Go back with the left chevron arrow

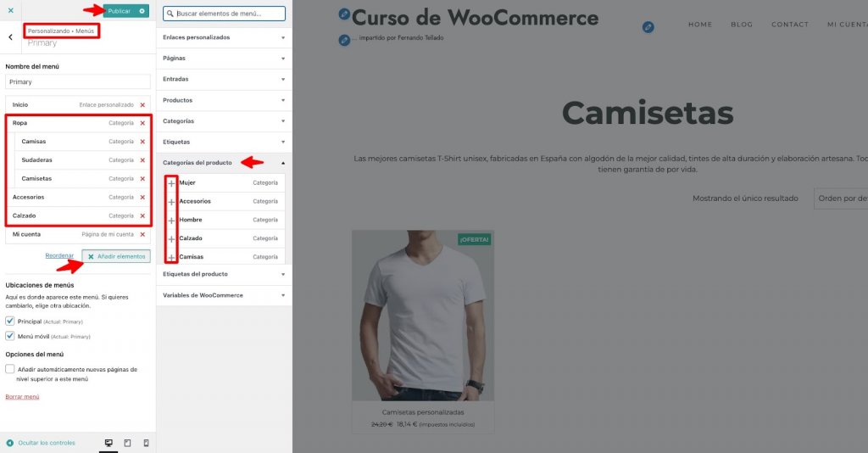click(x=10, y=37)
